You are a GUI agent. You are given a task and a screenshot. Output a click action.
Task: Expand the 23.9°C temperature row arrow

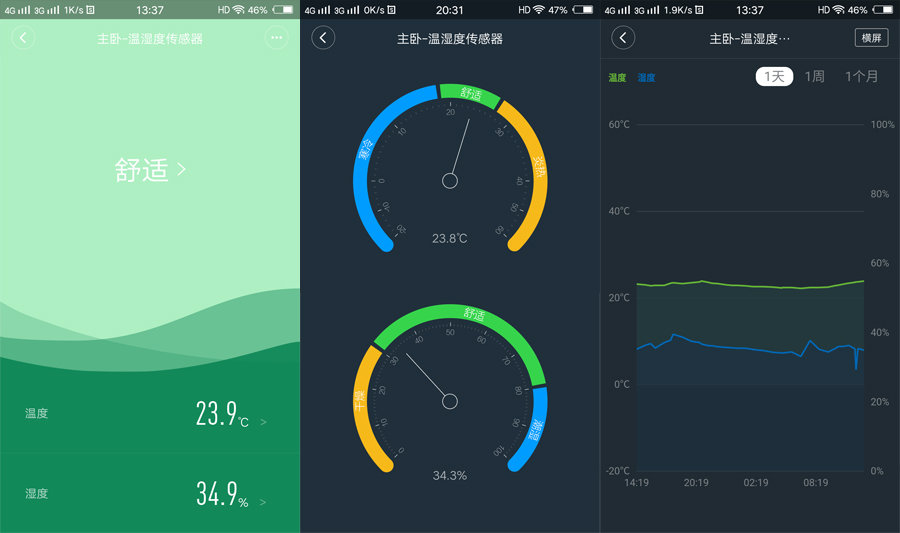(263, 422)
